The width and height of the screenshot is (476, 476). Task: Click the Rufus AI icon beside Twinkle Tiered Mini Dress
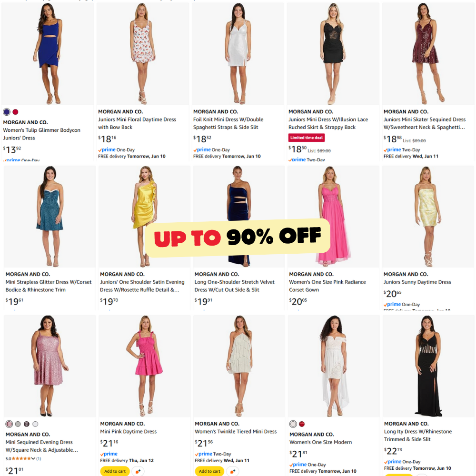[x=233, y=471]
